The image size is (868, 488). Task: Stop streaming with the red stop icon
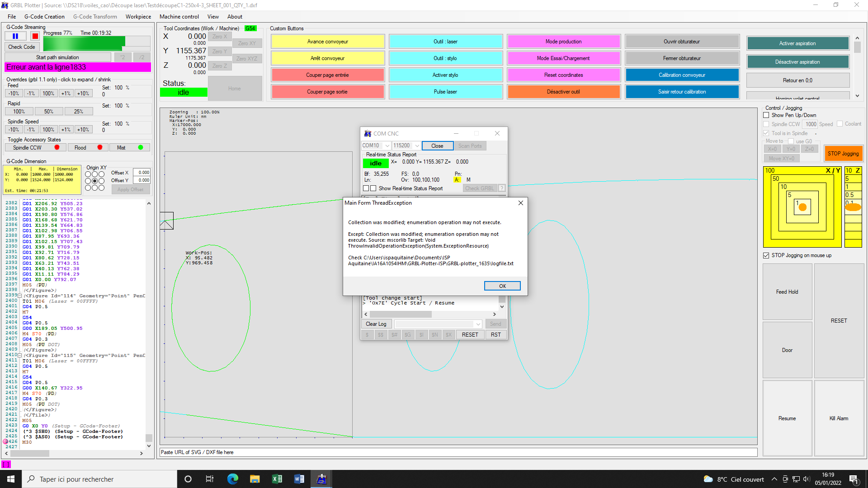(35, 36)
